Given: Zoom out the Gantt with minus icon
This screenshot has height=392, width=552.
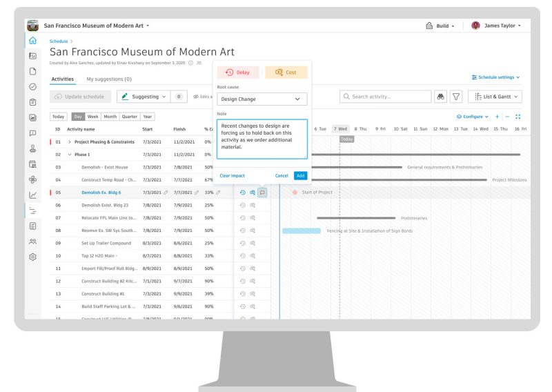Looking at the screenshot, I should click(507, 117).
